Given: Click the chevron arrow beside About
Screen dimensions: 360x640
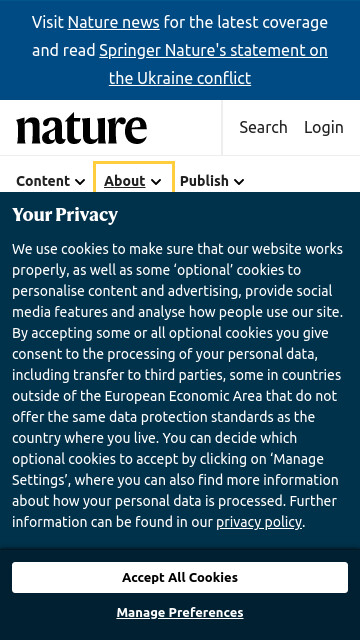Looking at the screenshot, I should coord(156,182).
